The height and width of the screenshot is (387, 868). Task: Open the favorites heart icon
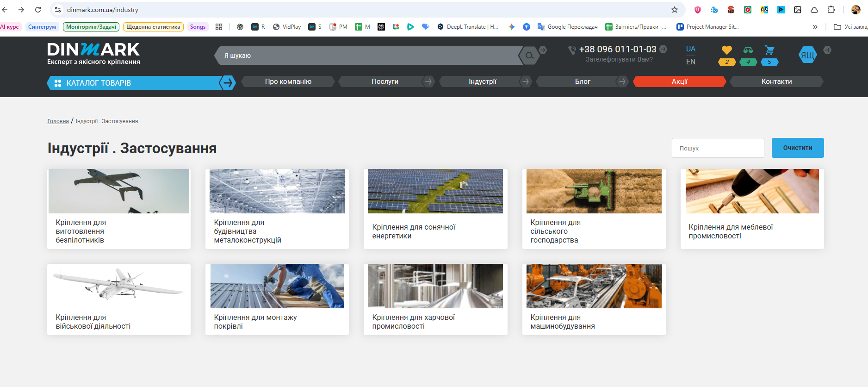726,50
